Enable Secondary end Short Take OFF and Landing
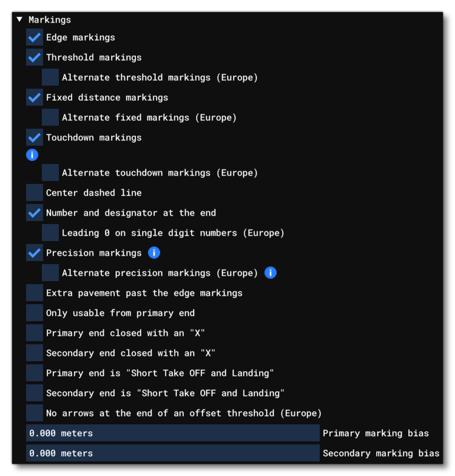 click(35, 393)
